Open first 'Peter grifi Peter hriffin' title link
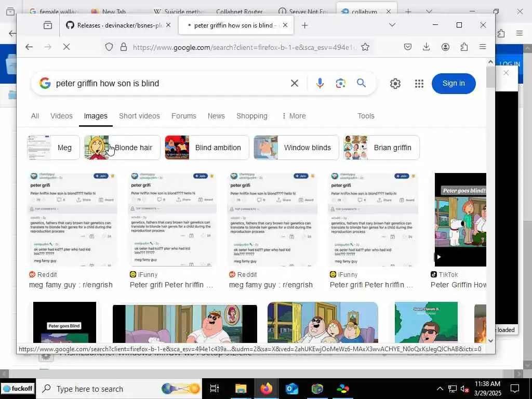 click(171, 285)
